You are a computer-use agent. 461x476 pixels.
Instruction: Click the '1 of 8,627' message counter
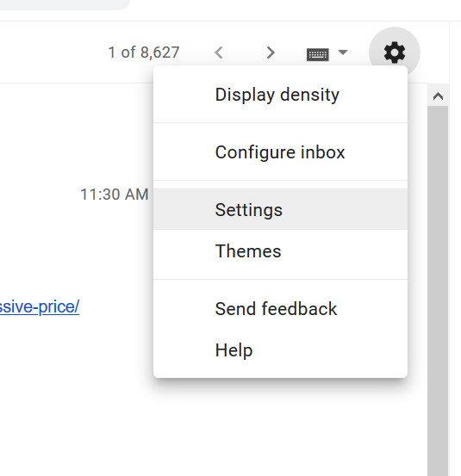(x=144, y=53)
